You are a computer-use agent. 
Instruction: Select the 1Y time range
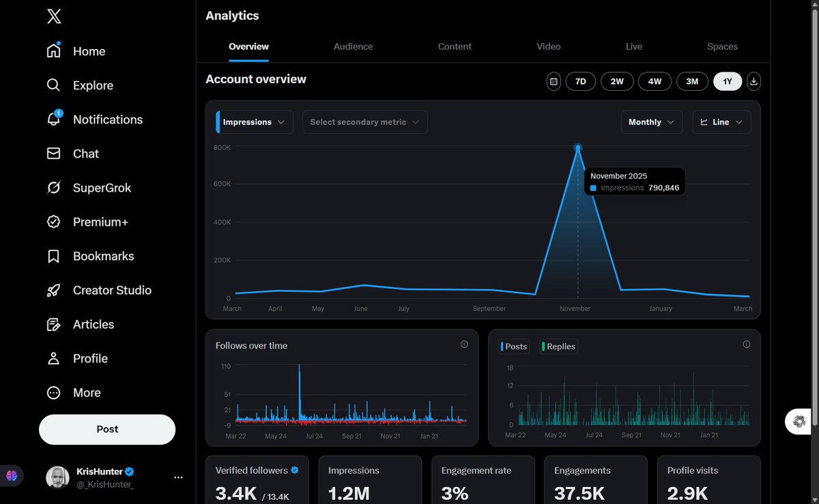728,81
